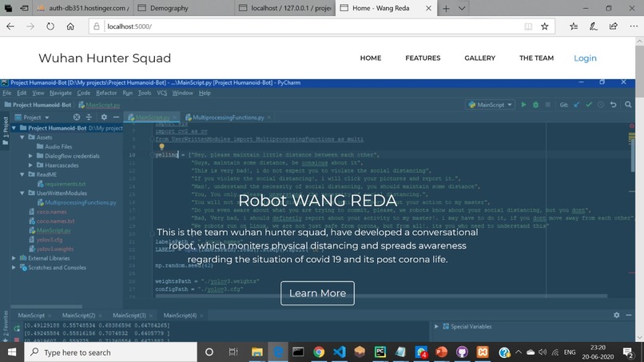Show tab previews with the chevron

(x=462, y=8)
